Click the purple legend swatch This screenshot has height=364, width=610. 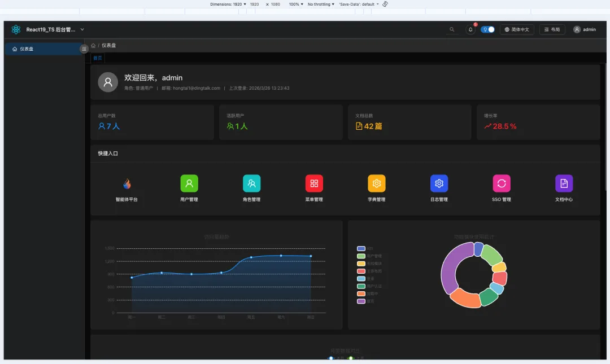361,301
